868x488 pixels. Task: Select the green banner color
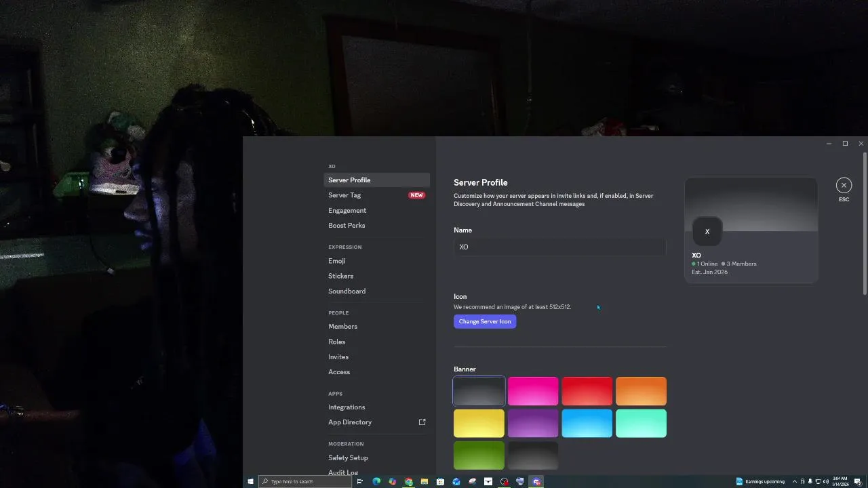479,455
